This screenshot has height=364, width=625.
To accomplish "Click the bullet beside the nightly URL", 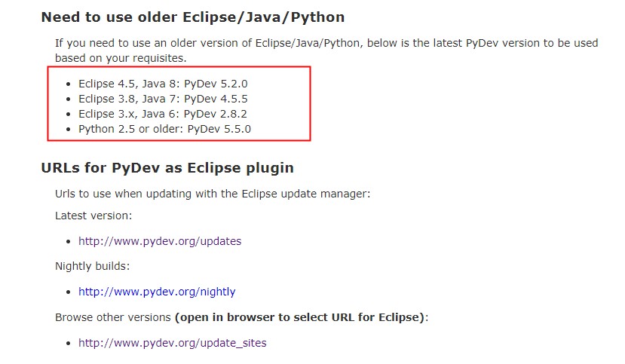I will (69, 292).
